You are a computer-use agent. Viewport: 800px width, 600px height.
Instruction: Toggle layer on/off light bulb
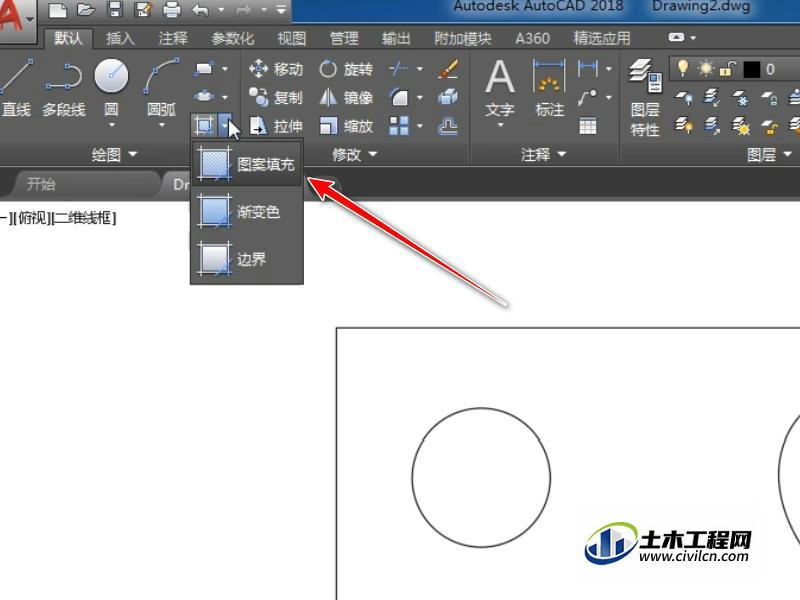(683, 68)
